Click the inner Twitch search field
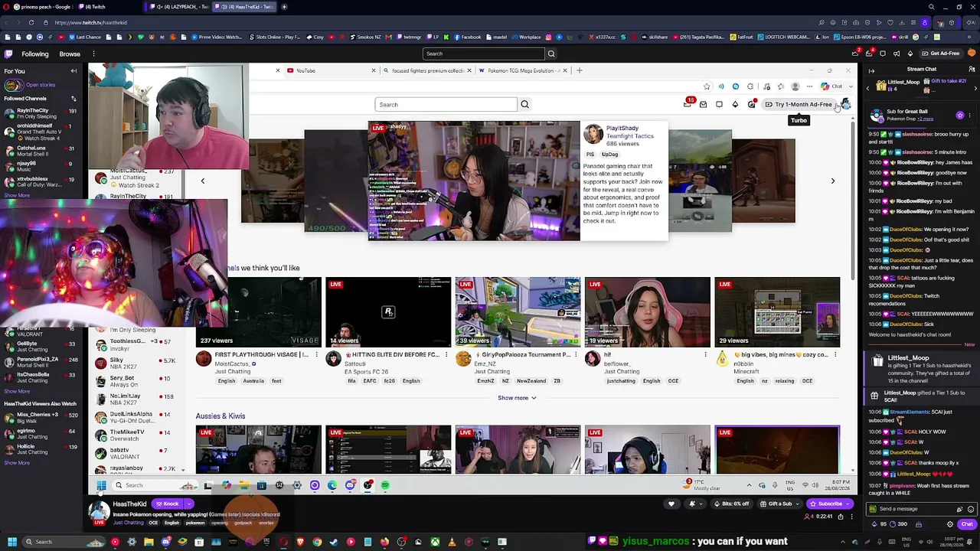 (x=446, y=105)
